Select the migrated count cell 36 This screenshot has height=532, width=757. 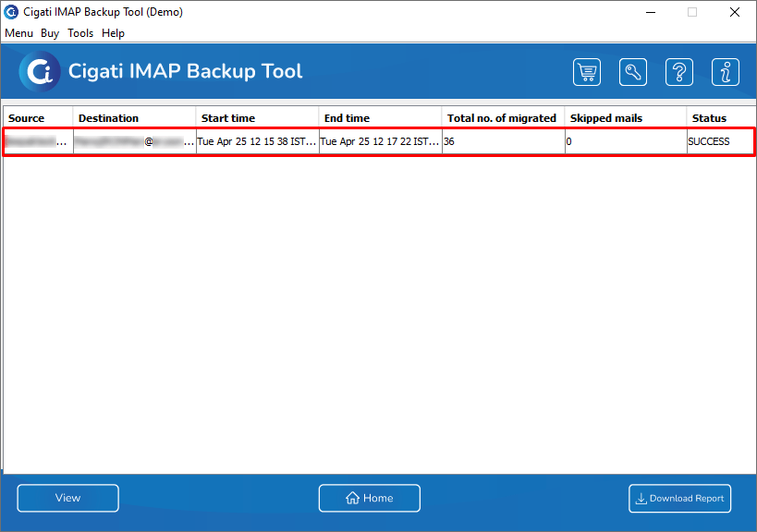click(504, 142)
